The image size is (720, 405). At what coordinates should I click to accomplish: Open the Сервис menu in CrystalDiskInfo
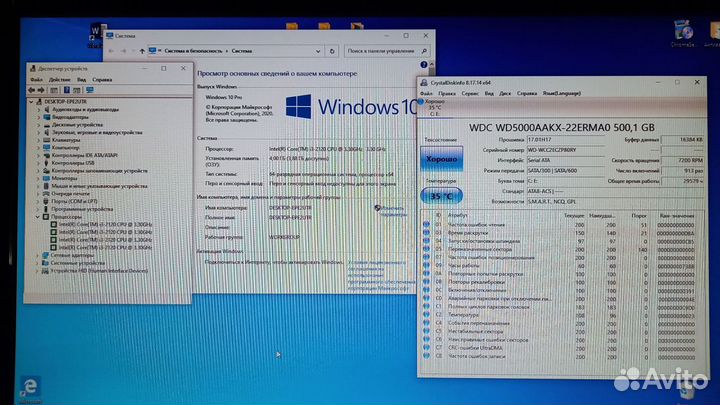[x=469, y=92]
